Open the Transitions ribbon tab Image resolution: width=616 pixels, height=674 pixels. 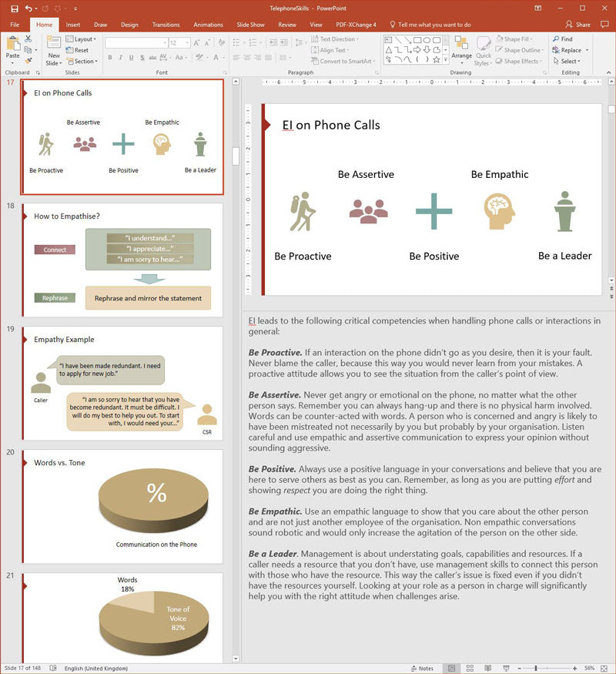tap(166, 25)
